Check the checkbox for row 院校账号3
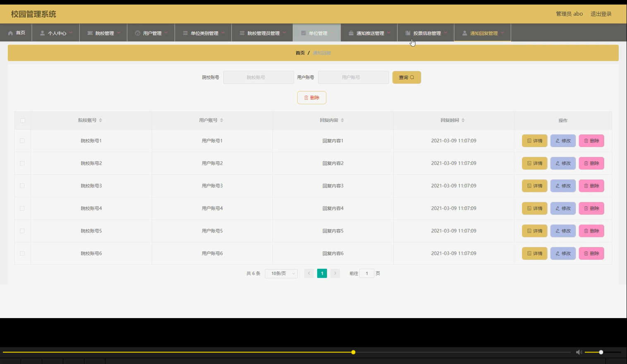 [22, 186]
